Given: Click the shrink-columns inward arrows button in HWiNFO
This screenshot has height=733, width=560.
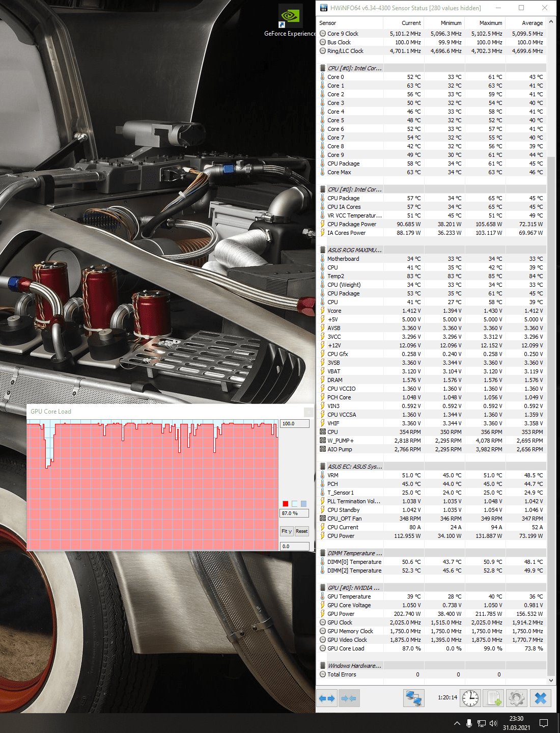Looking at the screenshot, I should [349, 698].
